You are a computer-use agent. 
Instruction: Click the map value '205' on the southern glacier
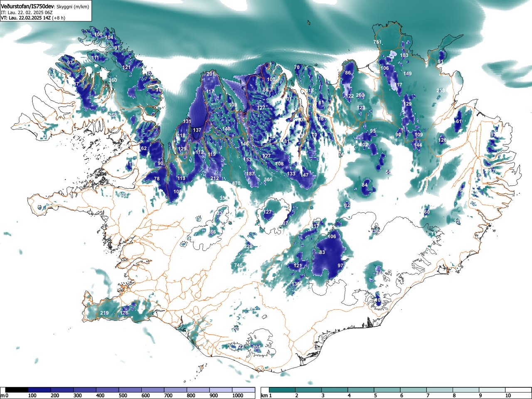(x=256, y=347)
